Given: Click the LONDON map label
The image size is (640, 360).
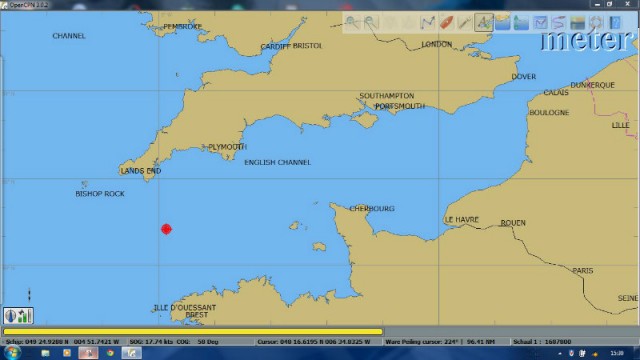Looking at the screenshot, I should click(x=436, y=44).
